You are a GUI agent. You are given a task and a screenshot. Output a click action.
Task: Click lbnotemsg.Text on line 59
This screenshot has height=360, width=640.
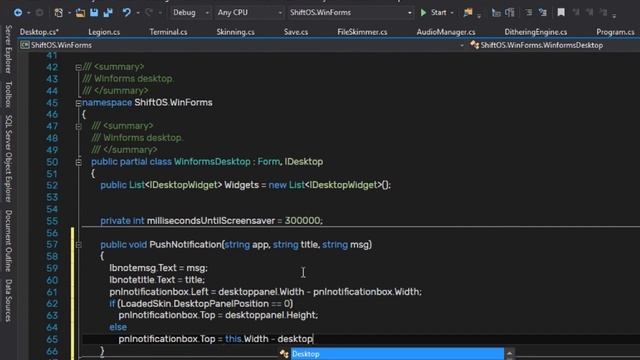tap(143, 268)
